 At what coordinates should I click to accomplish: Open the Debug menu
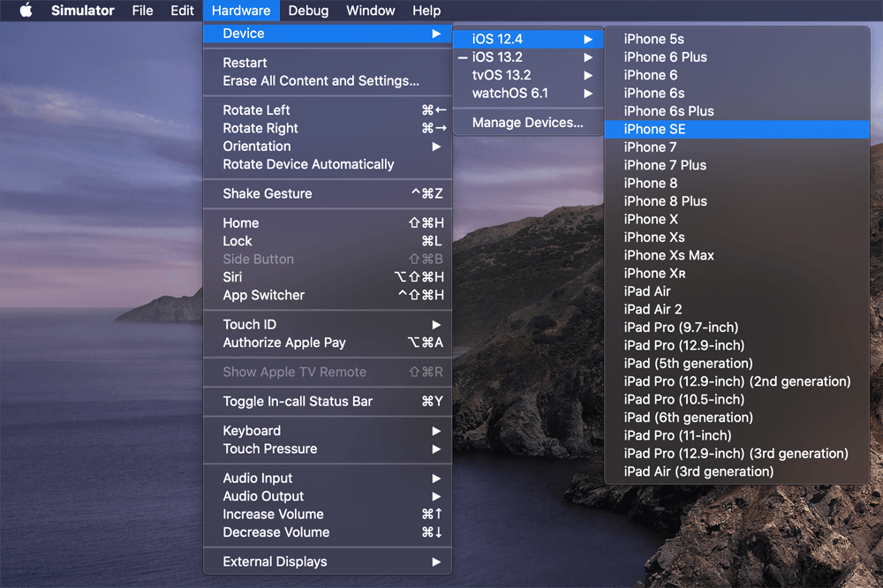point(308,10)
